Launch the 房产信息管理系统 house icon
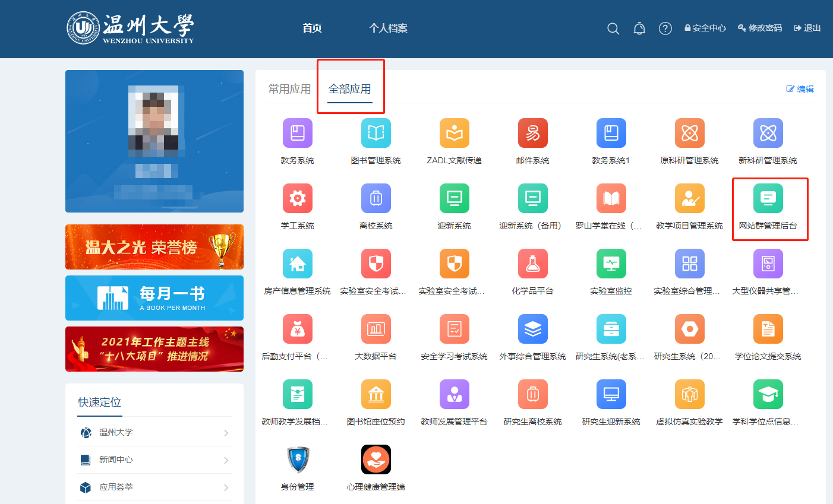The image size is (833, 504). pos(297,264)
